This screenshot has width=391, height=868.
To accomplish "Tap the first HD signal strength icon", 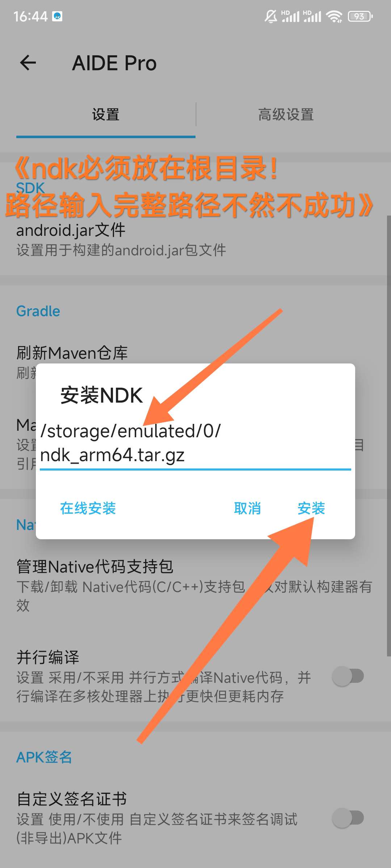I will [291, 16].
